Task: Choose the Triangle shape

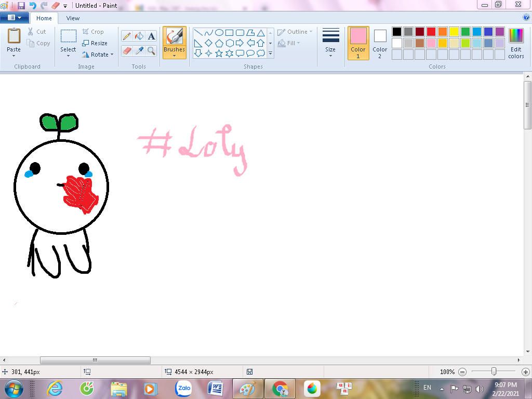Action: coord(261,33)
